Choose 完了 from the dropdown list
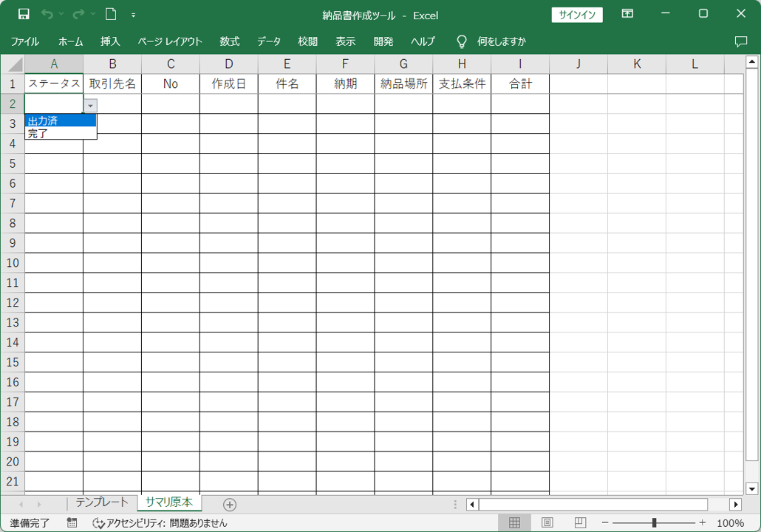 point(38,134)
